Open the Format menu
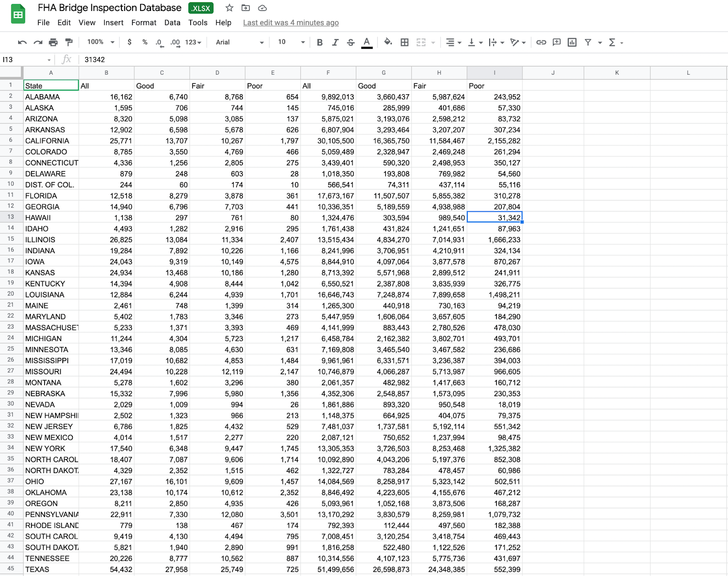The image size is (728, 576). coord(144,23)
